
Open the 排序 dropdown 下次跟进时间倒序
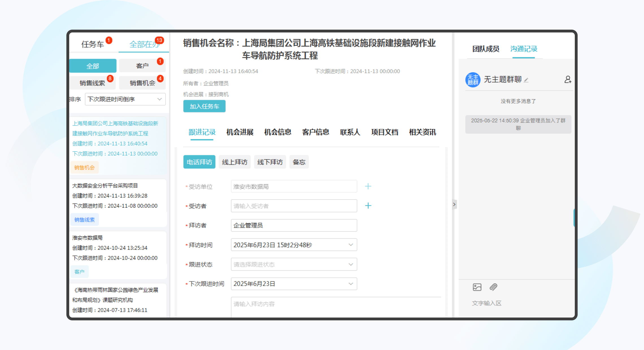(125, 99)
